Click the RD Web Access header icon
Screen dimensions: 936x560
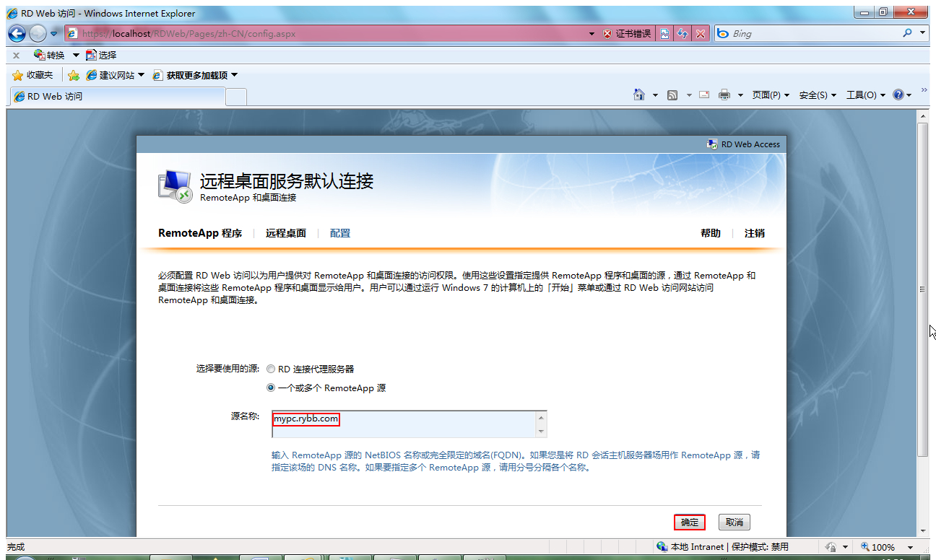712,144
